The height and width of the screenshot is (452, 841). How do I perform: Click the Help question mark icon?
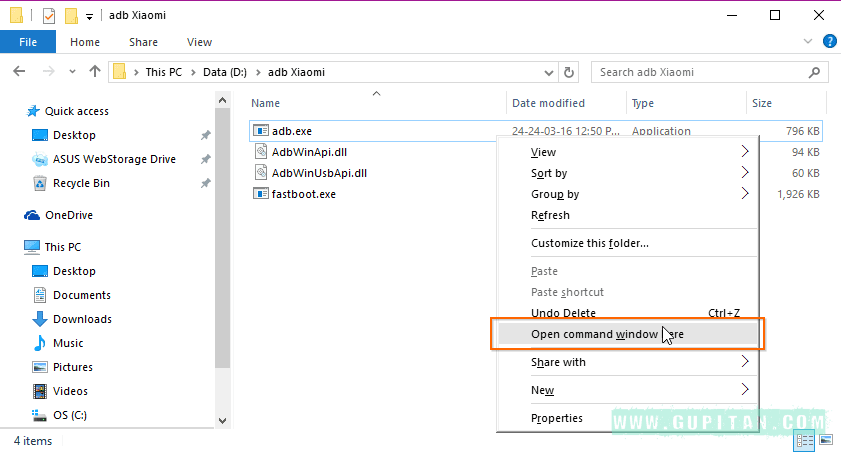[x=829, y=42]
